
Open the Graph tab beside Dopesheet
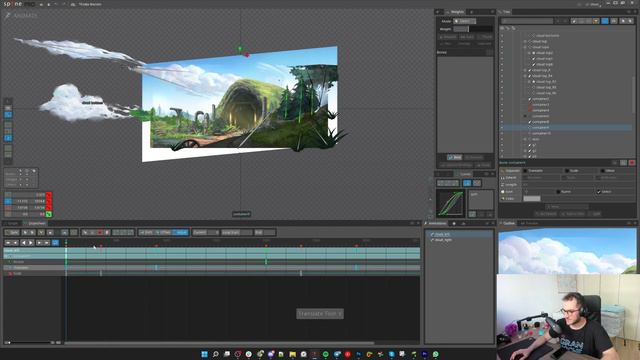coord(11,223)
